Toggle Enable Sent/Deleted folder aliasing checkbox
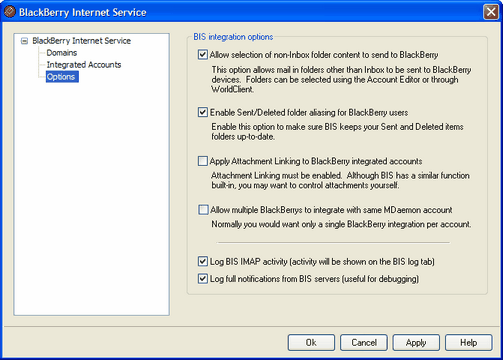The width and height of the screenshot is (503, 360). point(203,112)
